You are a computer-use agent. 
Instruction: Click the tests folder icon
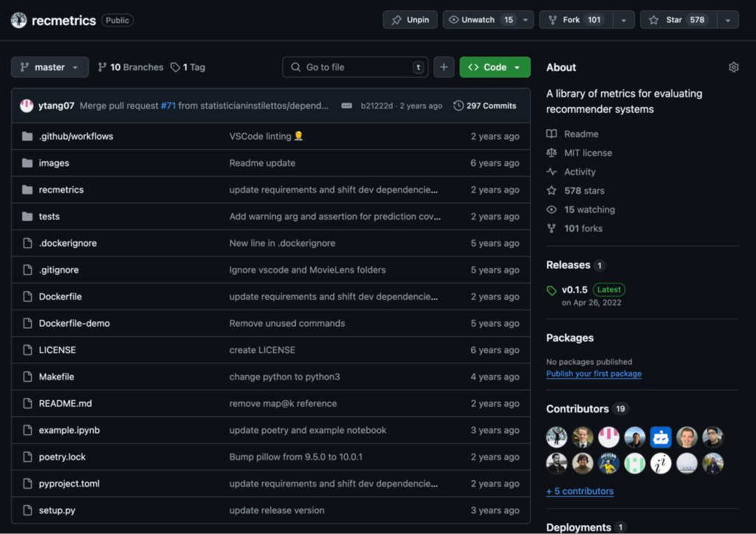coord(27,216)
